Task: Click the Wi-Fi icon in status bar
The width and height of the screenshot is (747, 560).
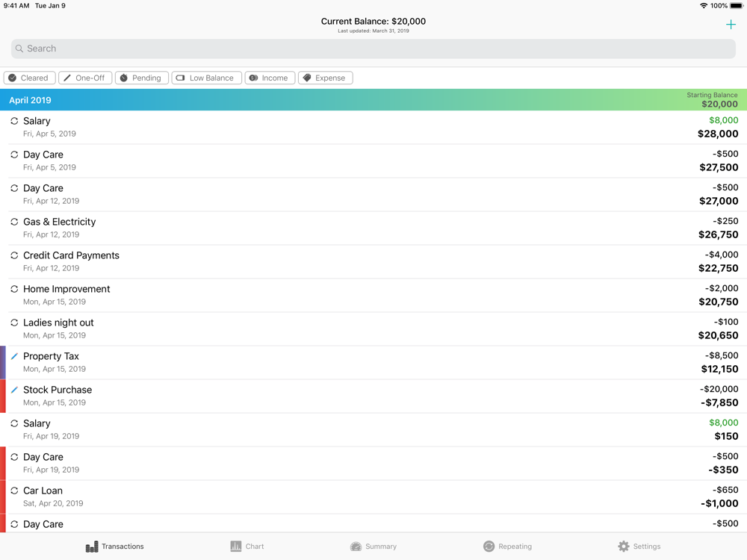Action: (703, 6)
